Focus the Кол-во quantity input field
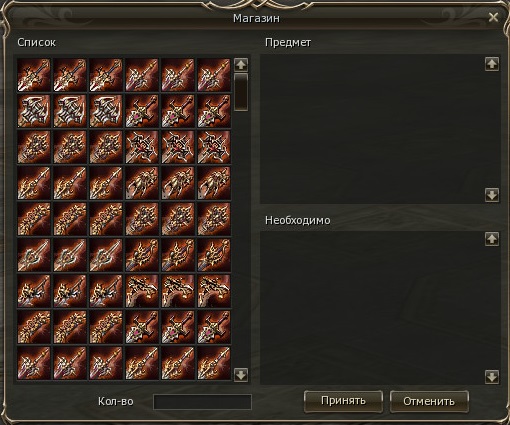 [202, 402]
